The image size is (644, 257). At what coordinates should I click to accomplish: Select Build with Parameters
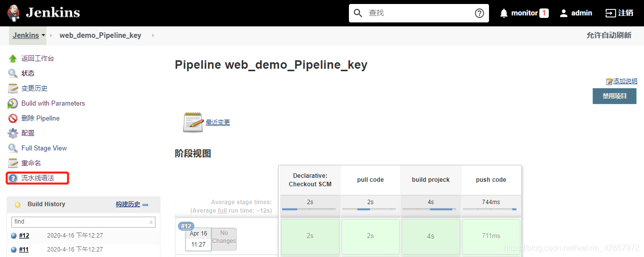click(x=53, y=103)
